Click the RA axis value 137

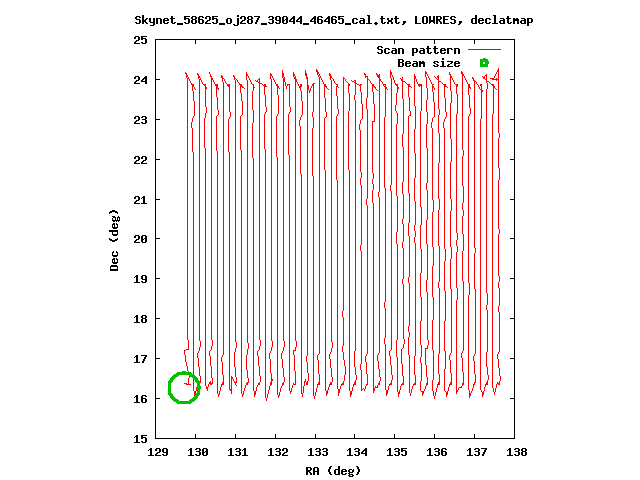click(x=477, y=452)
